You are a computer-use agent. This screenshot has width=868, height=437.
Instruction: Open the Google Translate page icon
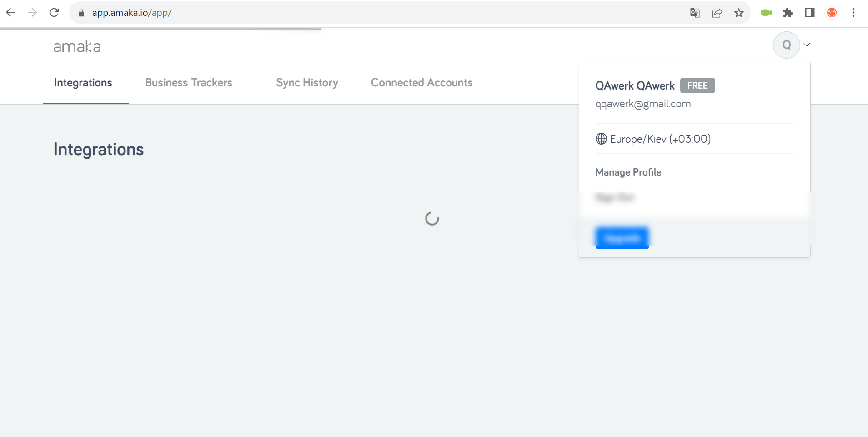click(x=695, y=13)
